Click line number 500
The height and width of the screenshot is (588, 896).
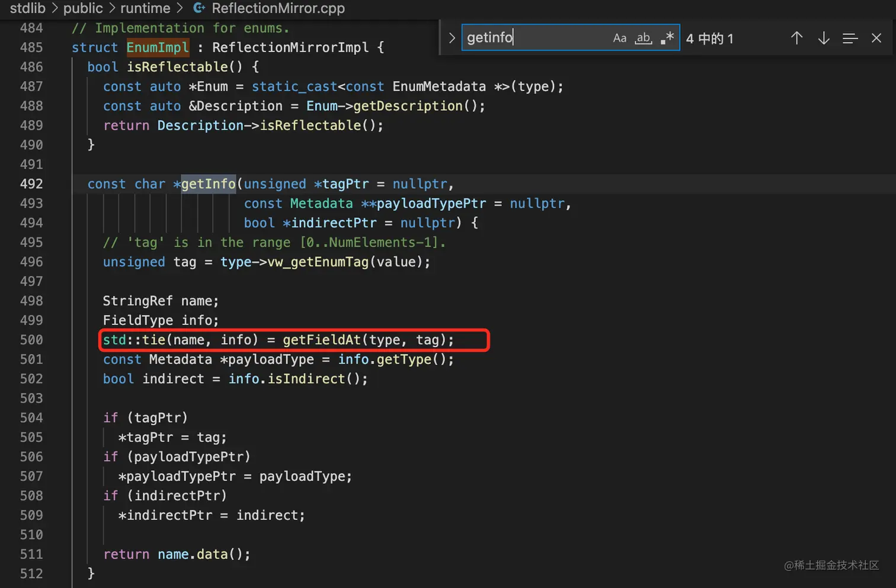31,339
